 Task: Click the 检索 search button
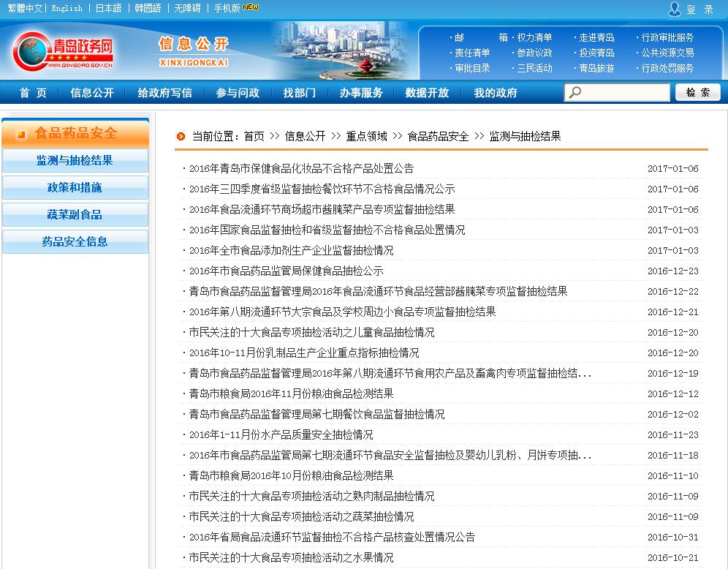click(x=698, y=93)
